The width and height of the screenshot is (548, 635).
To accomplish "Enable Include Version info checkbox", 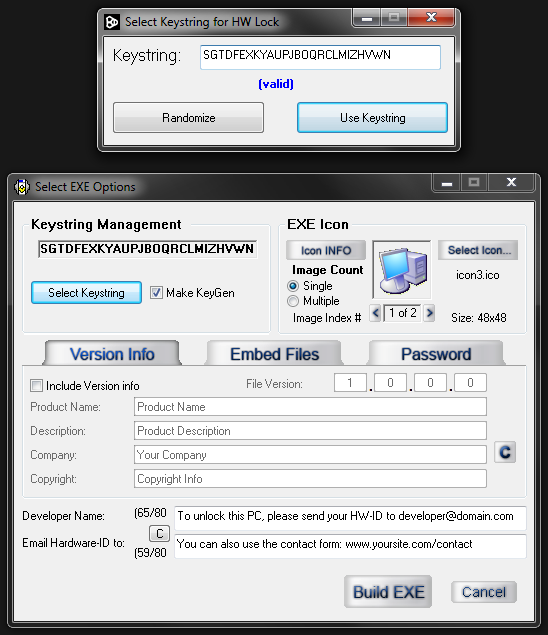I will click(x=36, y=386).
